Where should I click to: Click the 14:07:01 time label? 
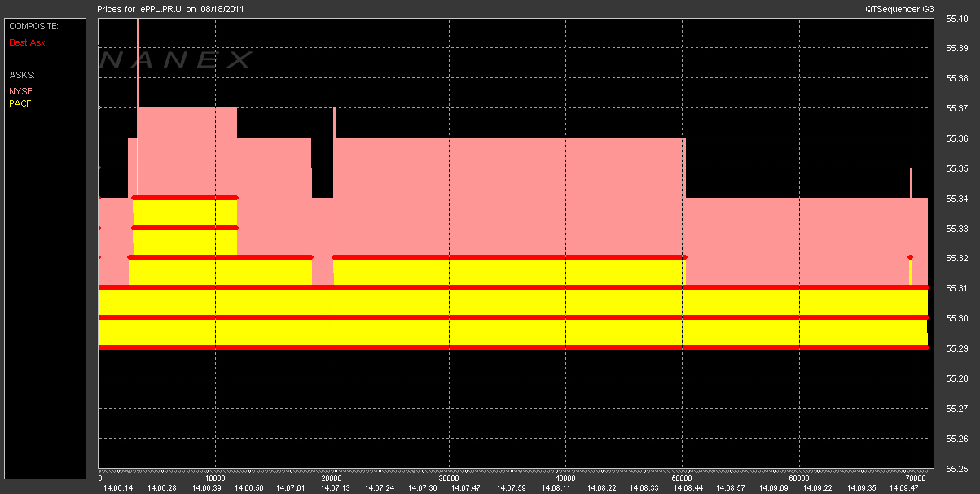(x=291, y=488)
